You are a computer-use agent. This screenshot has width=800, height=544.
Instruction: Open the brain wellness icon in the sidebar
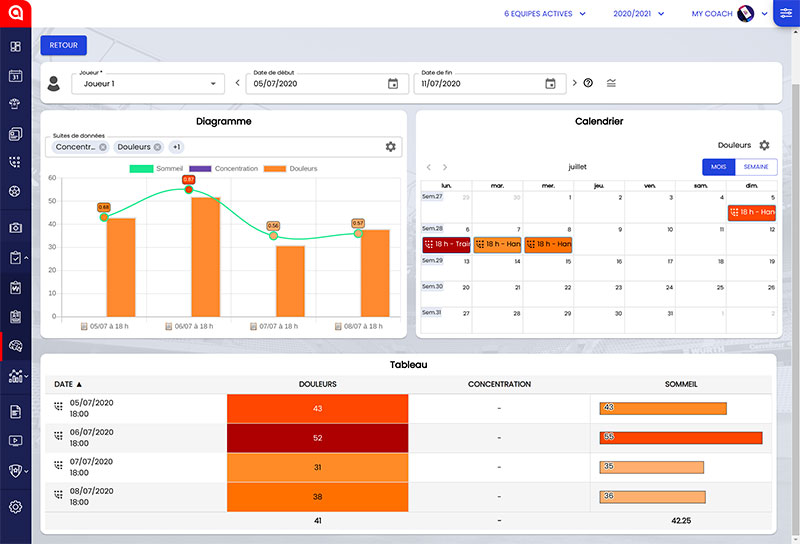tap(15, 346)
